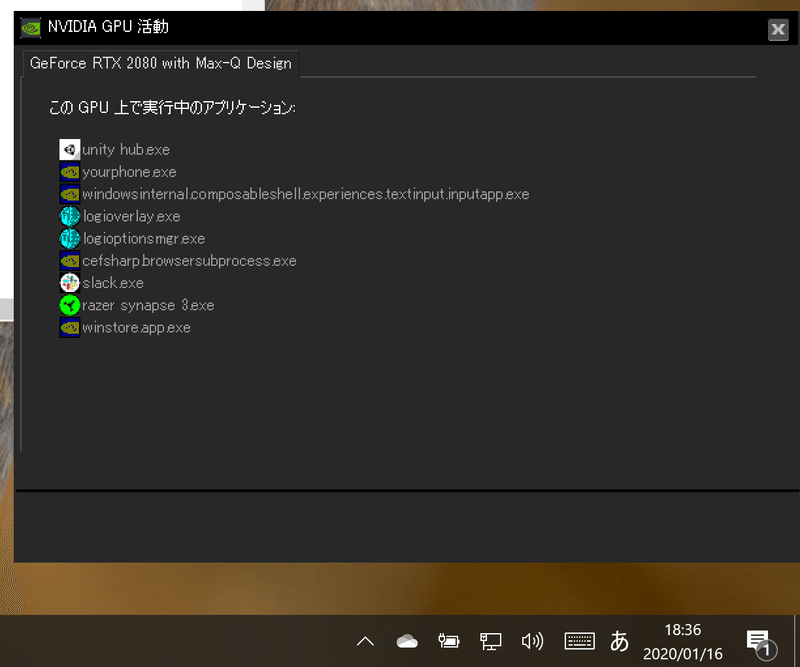
Task: Select the windowsinternal.composableshell inputapp.exe text
Action: (306, 194)
